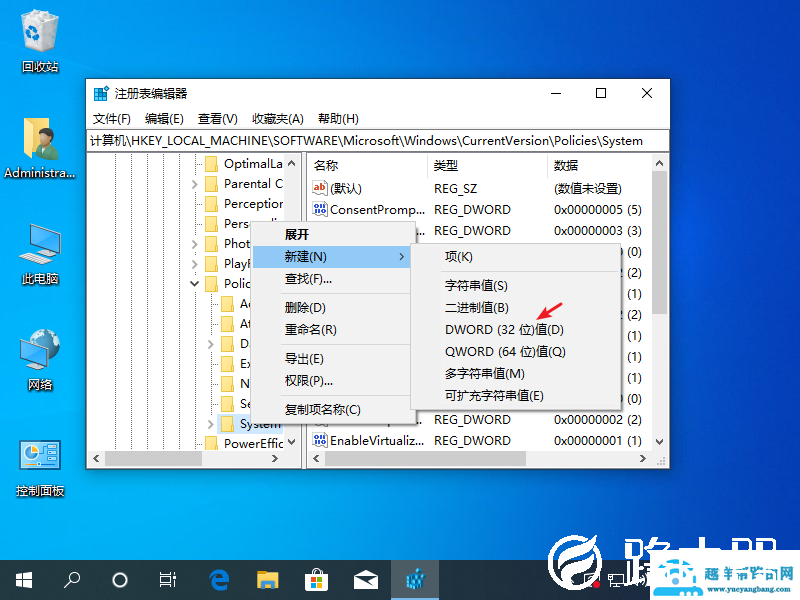Expand the System tree node
Image resolution: width=800 pixels, height=600 pixels.
[211, 424]
